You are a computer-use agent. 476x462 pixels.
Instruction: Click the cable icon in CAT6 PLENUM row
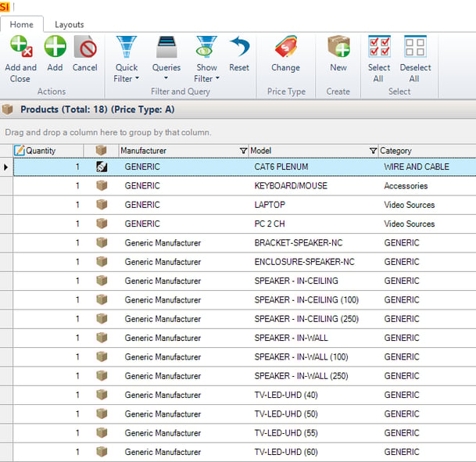tap(102, 167)
